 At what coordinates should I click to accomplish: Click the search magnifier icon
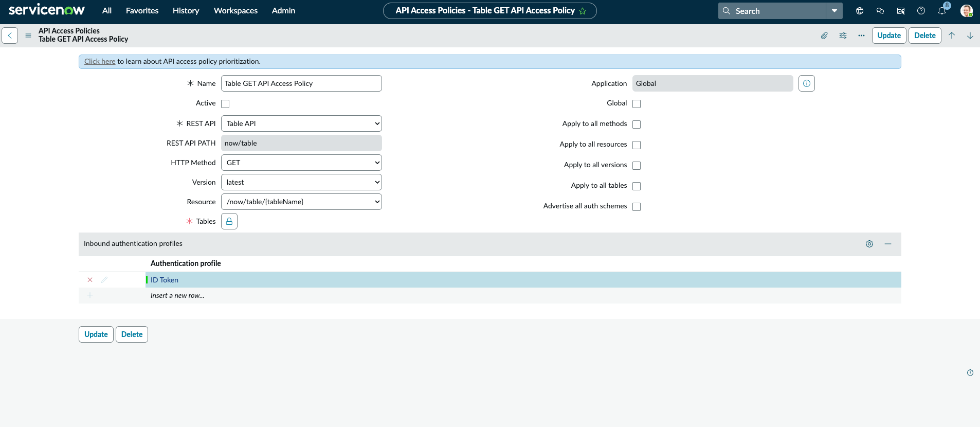[x=727, y=11]
